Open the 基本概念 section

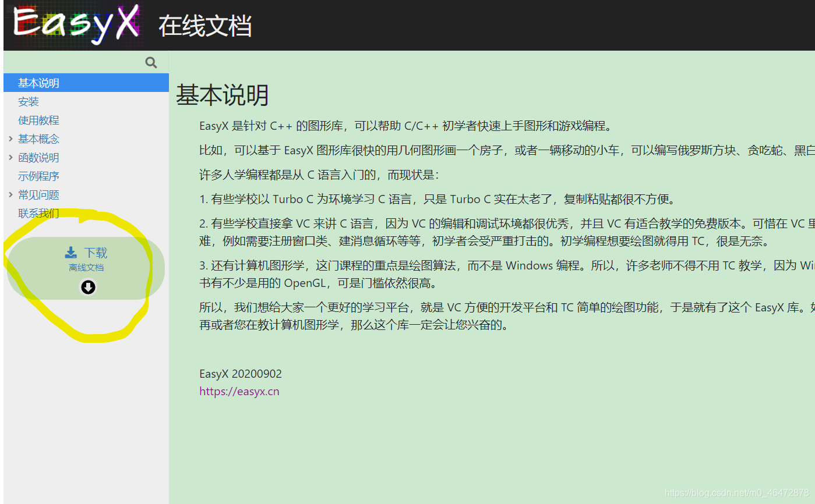coord(38,139)
